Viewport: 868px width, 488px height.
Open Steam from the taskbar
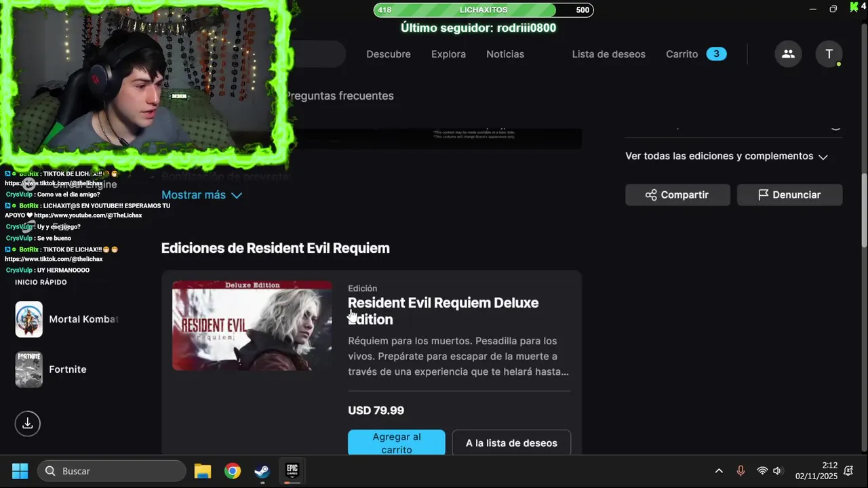[x=262, y=471]
